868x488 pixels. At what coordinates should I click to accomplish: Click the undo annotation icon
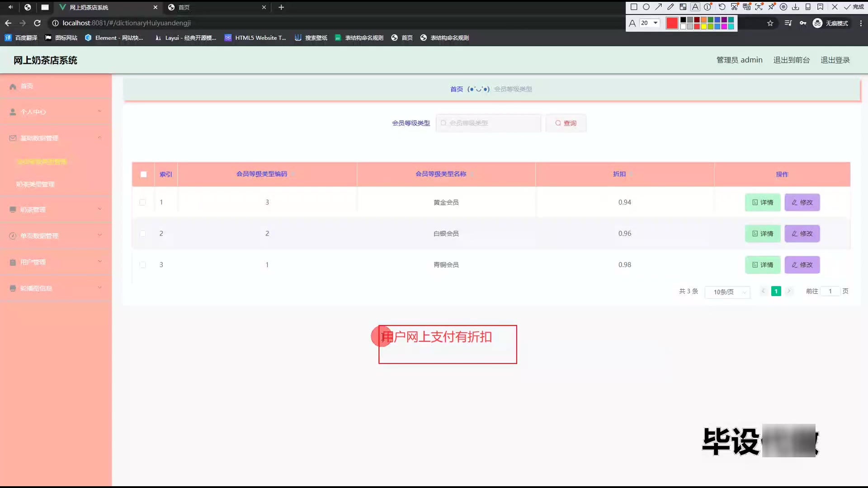[722, 7]
